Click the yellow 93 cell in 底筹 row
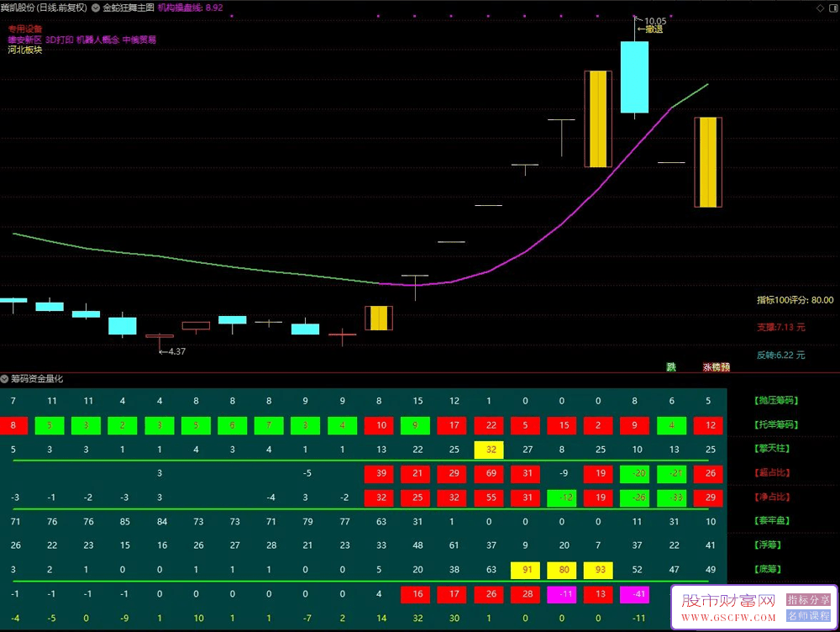The width and height of the screenshot is (840, 632). coord(598,570)
